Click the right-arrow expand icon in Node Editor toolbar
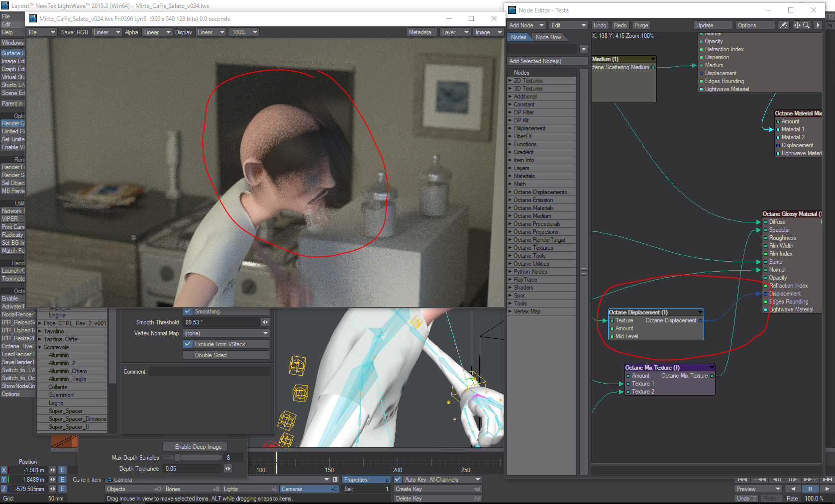Viewport: 835px width, 504px height. 818,25
